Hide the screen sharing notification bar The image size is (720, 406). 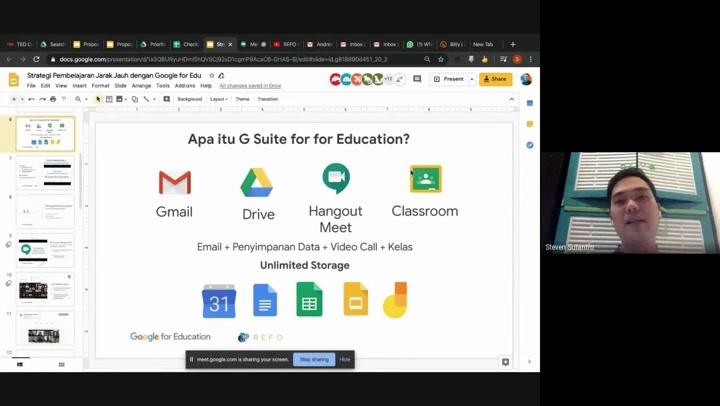coord(345,360)
